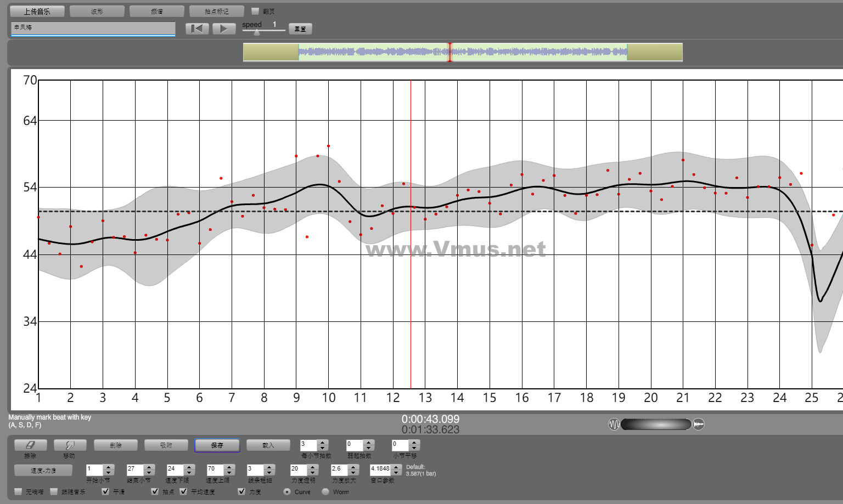This screenshot has height=504, width=843.
Task: Enable the 翻页 page-flip checkbox
Action: (x=255, y=11)
